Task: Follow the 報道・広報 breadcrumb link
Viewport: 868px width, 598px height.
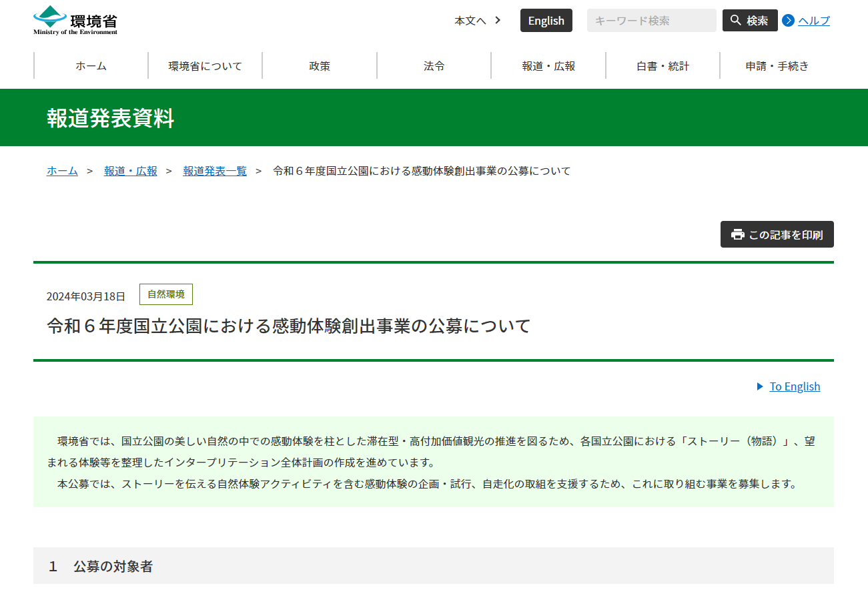Action: click(131, 171)
